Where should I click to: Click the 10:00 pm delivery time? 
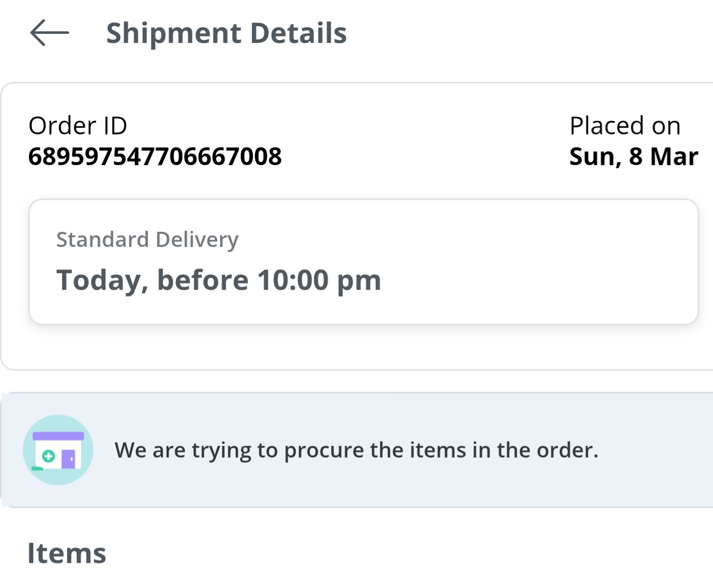319,280
